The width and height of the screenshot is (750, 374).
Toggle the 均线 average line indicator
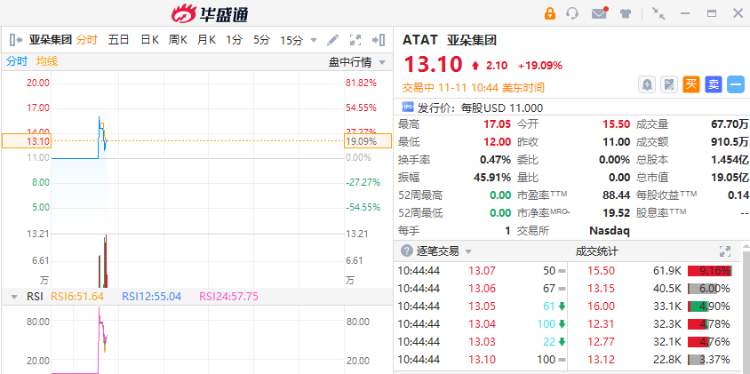click(x=47, y=61)
